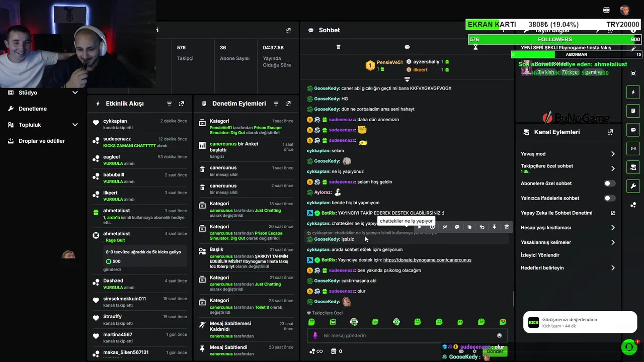Click the timeout clock icon on hovered message

(432, 227)
